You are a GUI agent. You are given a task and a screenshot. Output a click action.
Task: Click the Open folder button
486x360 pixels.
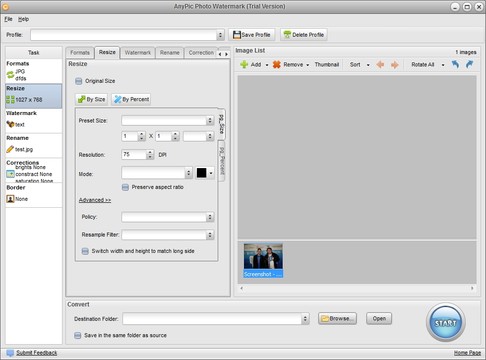click(x=379, y=319)
